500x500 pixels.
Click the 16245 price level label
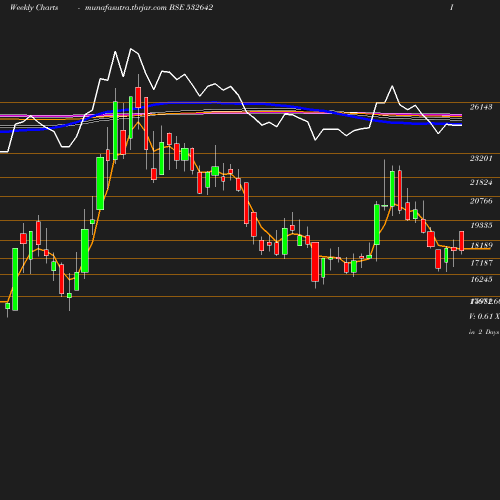[481, 279]
